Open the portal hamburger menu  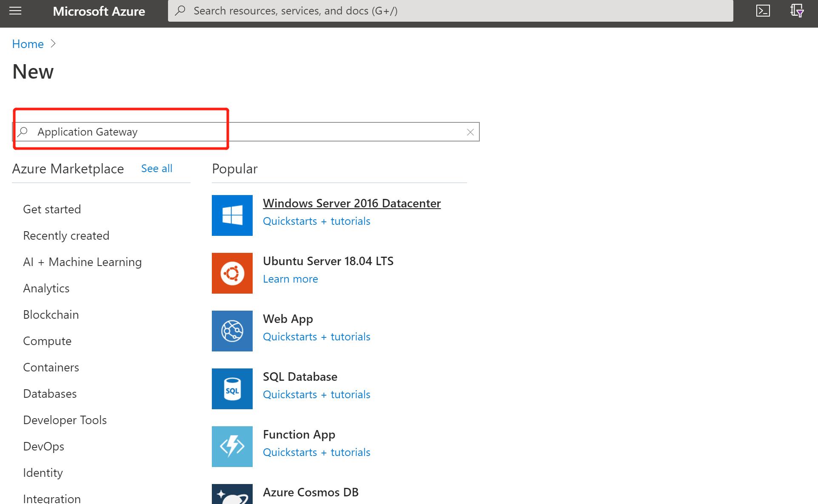15,11
